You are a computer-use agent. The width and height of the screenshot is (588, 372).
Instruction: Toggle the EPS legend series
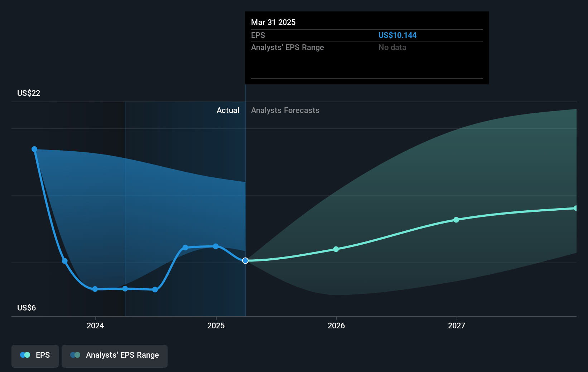[35, 356]
